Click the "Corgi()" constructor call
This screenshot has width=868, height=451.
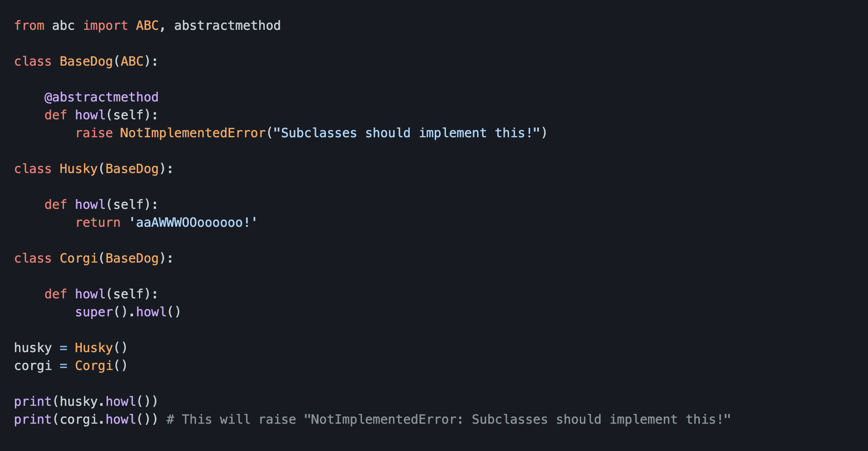pos(101,366)
